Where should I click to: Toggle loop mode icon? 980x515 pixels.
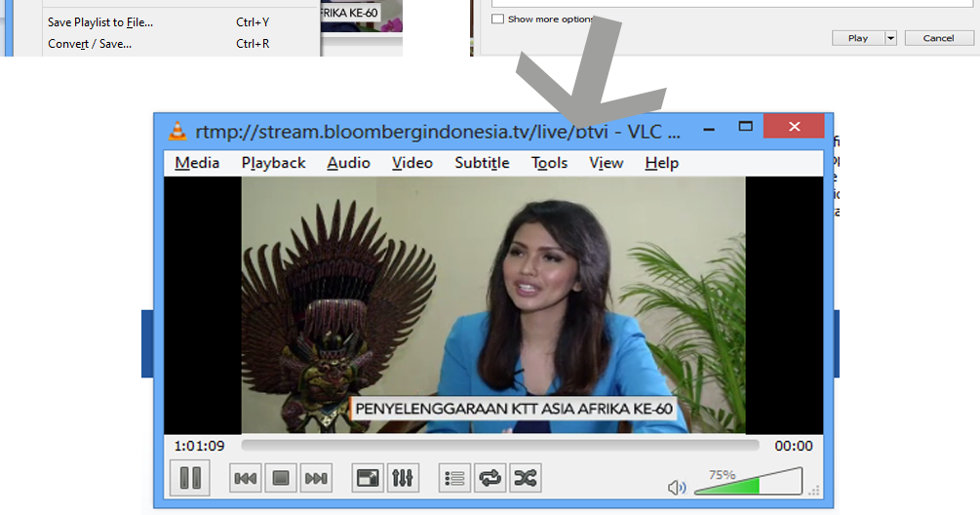[490, 479]
